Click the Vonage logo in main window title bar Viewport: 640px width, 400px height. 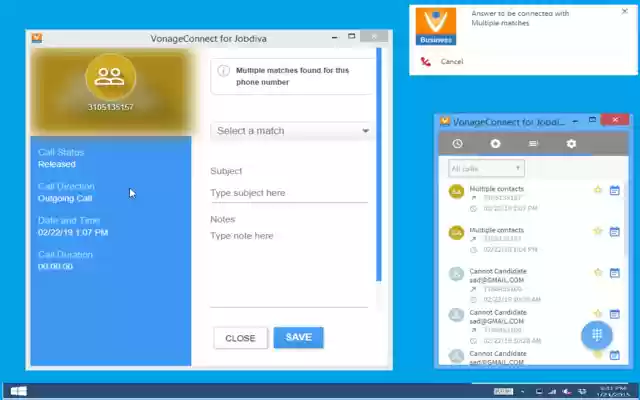[x=37, y=38]
